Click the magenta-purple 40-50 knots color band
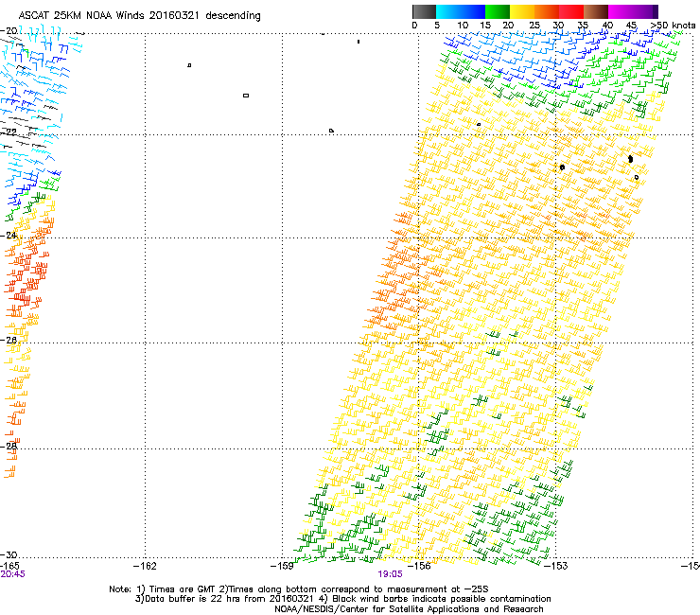Screen dimensions: 700x615 tap(633, 11)
